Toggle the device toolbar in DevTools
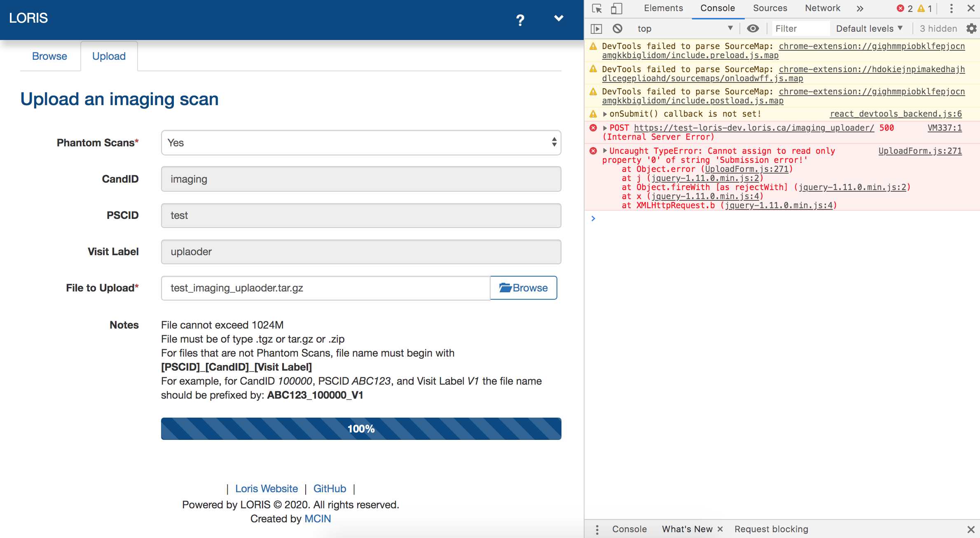980x538 pixels. click(616, 8)
